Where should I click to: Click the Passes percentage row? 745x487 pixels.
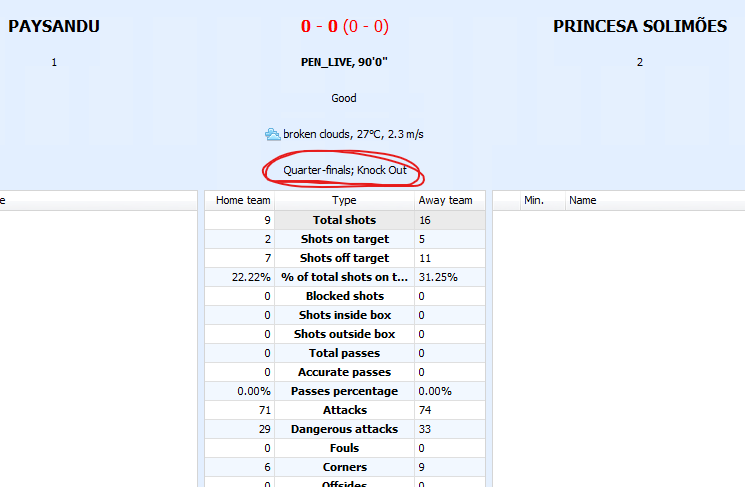345,391
